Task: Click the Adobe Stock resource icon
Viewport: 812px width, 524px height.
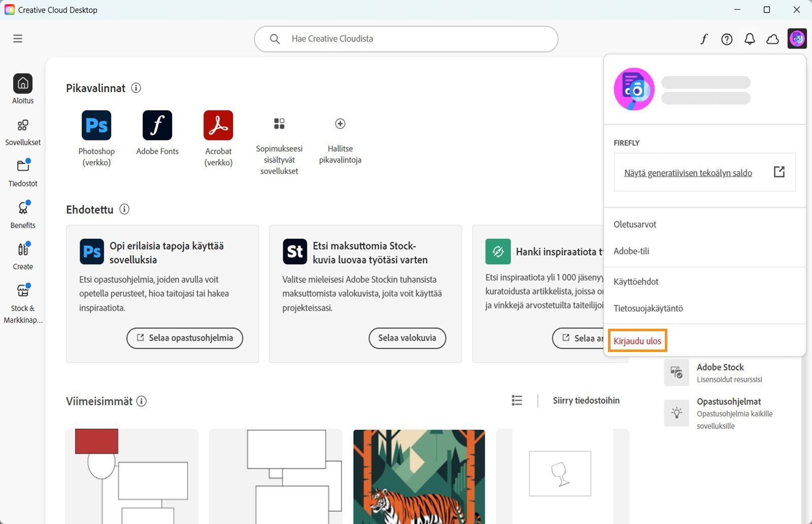Action: pos(676,372)
